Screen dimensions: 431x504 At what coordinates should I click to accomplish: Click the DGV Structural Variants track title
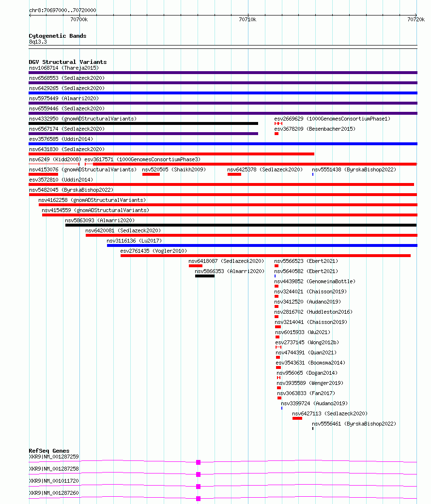[68, 62]
